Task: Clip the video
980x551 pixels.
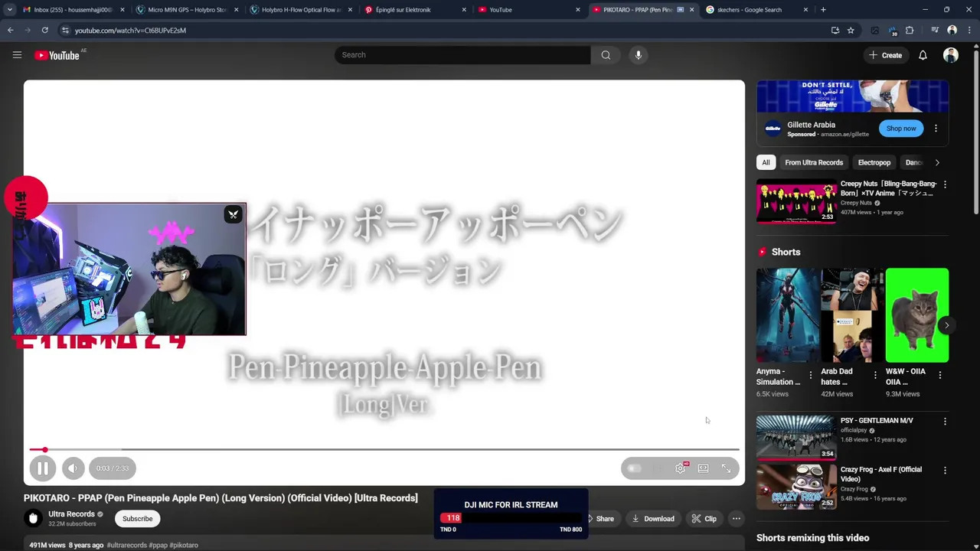Action: click(x=704, y=519)
